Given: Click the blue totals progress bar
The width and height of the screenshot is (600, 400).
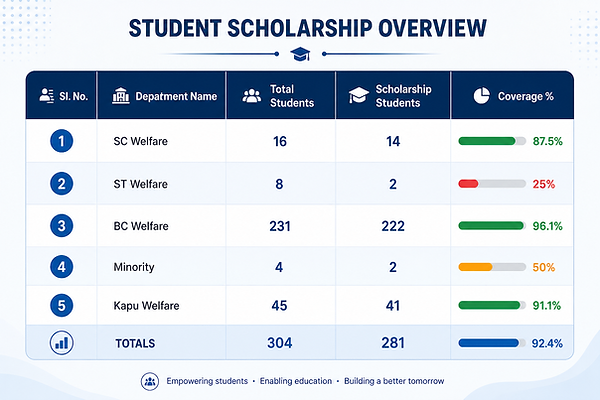Looking at the screenshot, I should point(492,343).
